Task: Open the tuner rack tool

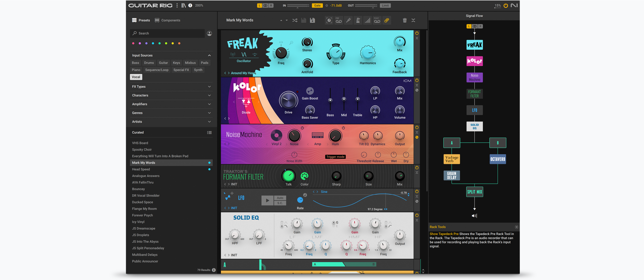Action: point(348,20)
